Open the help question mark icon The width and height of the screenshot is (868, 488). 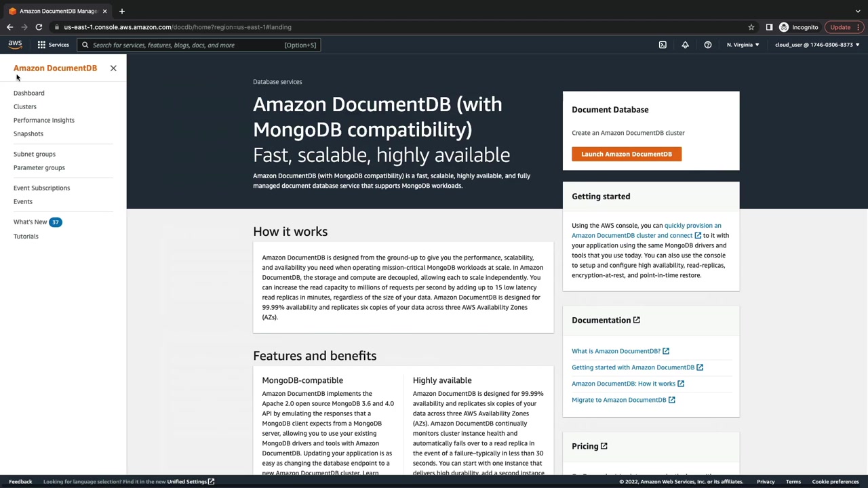[x=707, y=45]
